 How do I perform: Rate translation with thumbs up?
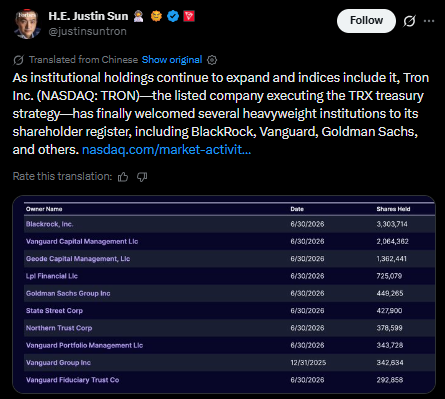point(123,177)
